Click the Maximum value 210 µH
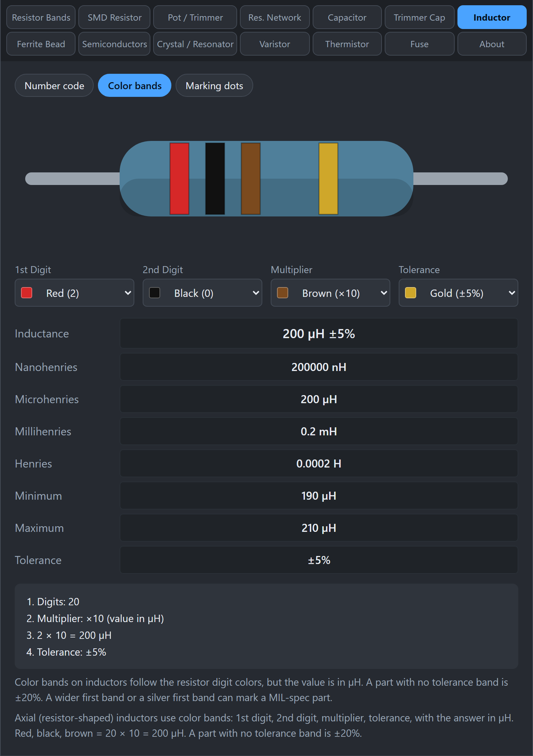Image resolution: width=533 pixels, height=756 pixels. [x=319, y=528]
